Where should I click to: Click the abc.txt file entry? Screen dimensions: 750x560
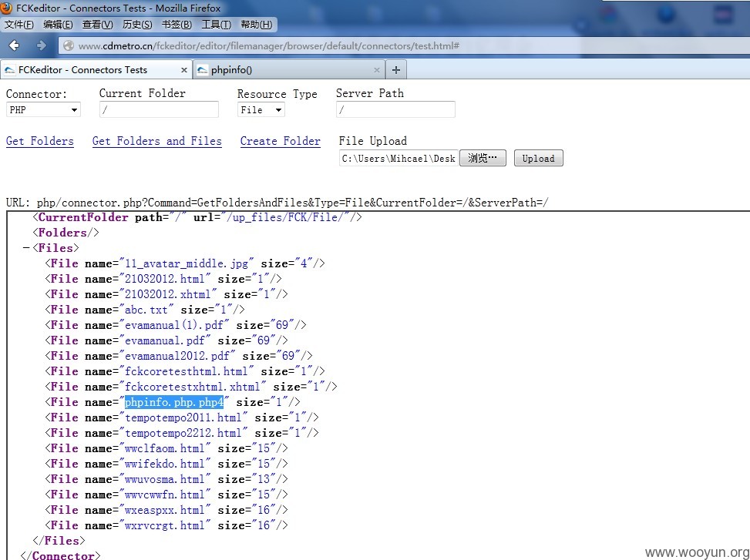coord(144,310)
